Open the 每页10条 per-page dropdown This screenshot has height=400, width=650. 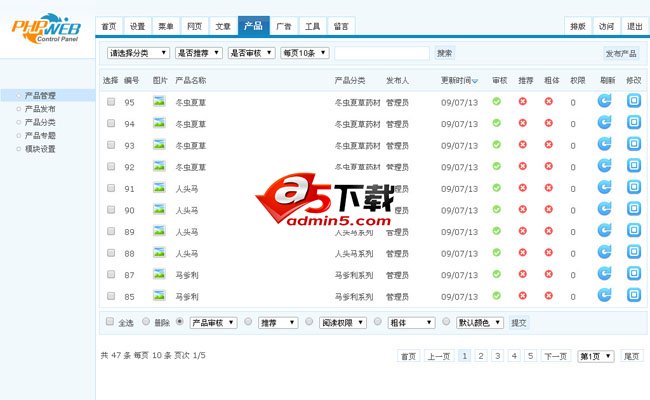pos(305,53)
